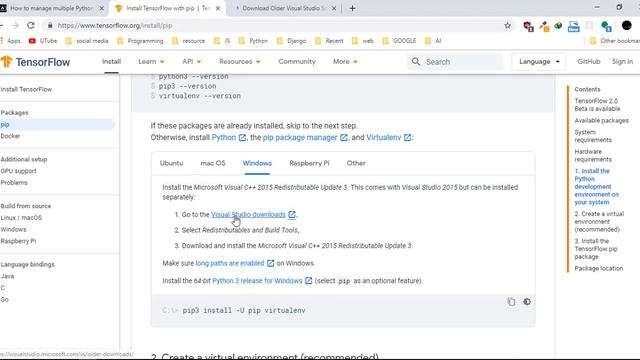The width and height of the screenshot is (640, 360).
Task: Expand the API dropdown menu
Action: click(x=191, y=62)
